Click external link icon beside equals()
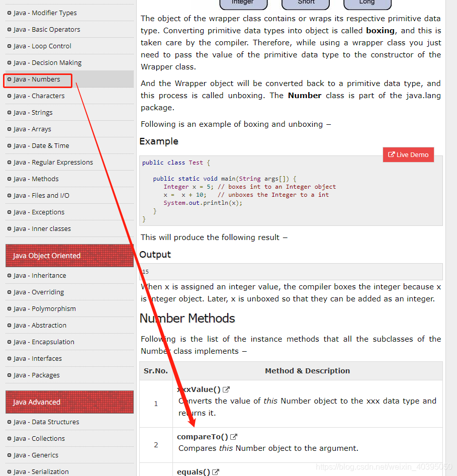This screenshot has width=457, height=476. click(x=216, y=472)
